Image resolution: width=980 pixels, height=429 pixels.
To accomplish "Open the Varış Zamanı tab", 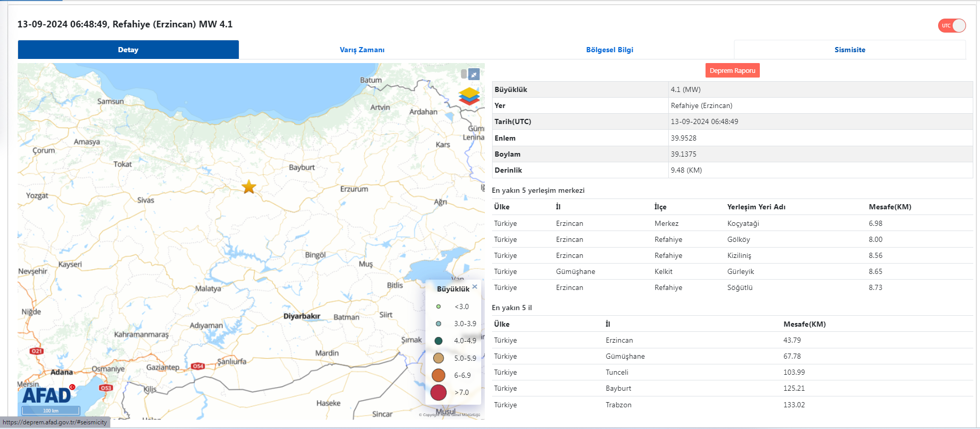I will point(362,50).
